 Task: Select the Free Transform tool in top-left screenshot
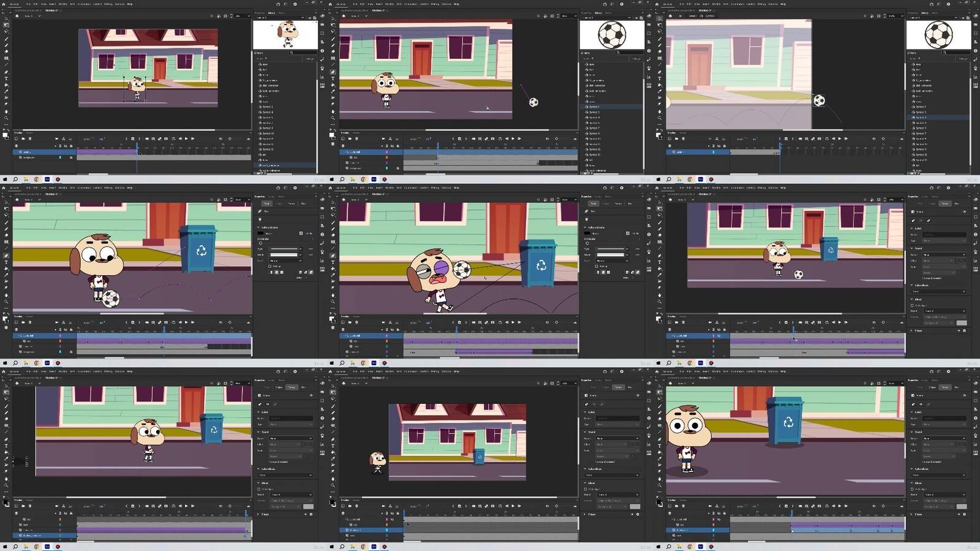[x=6, y=25]
